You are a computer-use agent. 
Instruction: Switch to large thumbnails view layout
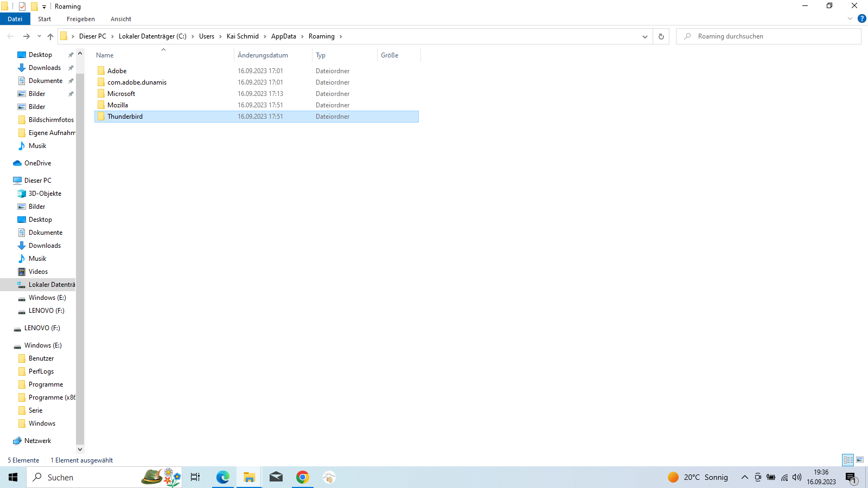860,460
